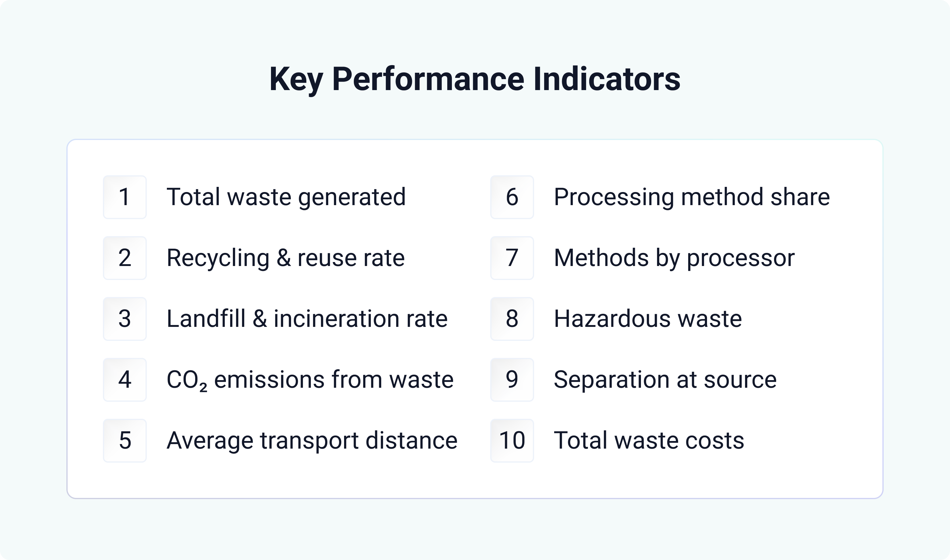This screenshot has width=950, height=560.
Task: Click the number 3 badge
Action: (x=125, y=319)
